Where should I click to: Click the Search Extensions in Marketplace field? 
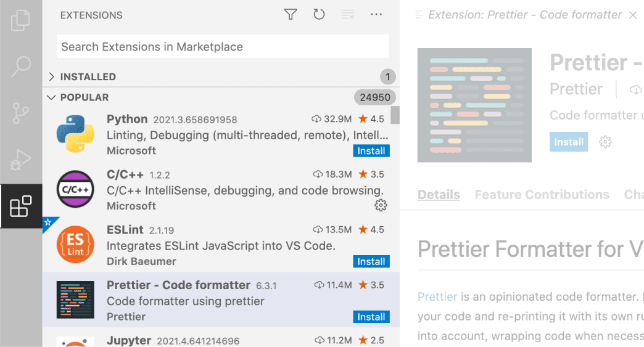(x=222, y=47)
